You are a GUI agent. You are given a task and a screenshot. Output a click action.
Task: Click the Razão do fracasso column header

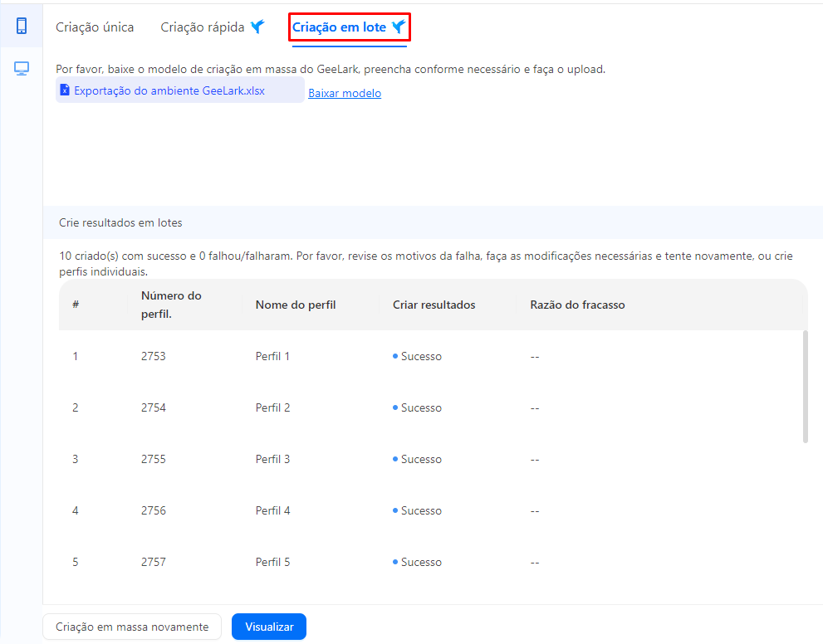(x=577, y=305)
